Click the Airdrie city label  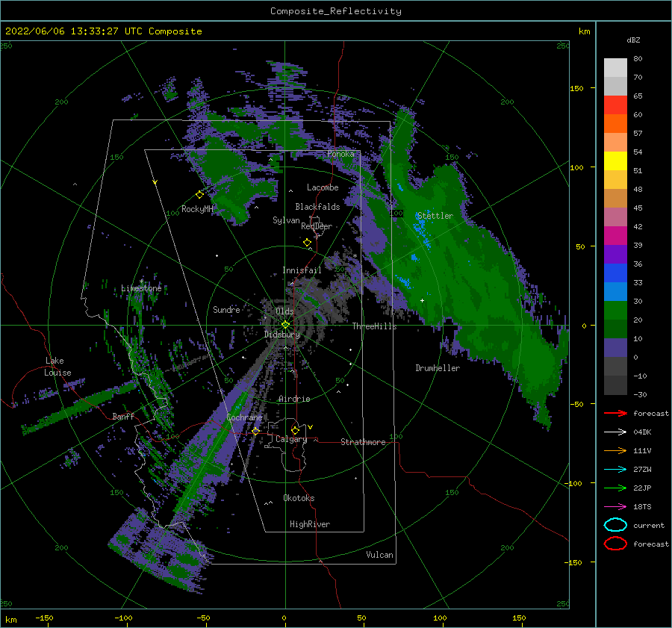click(294, 399)
